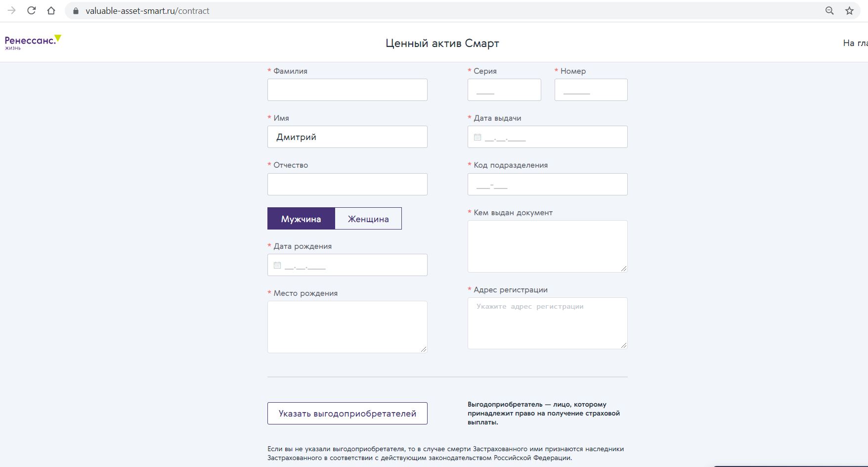Click the Код подразделения label
This screenshot has height=467, width=868.
coord(511,165)
